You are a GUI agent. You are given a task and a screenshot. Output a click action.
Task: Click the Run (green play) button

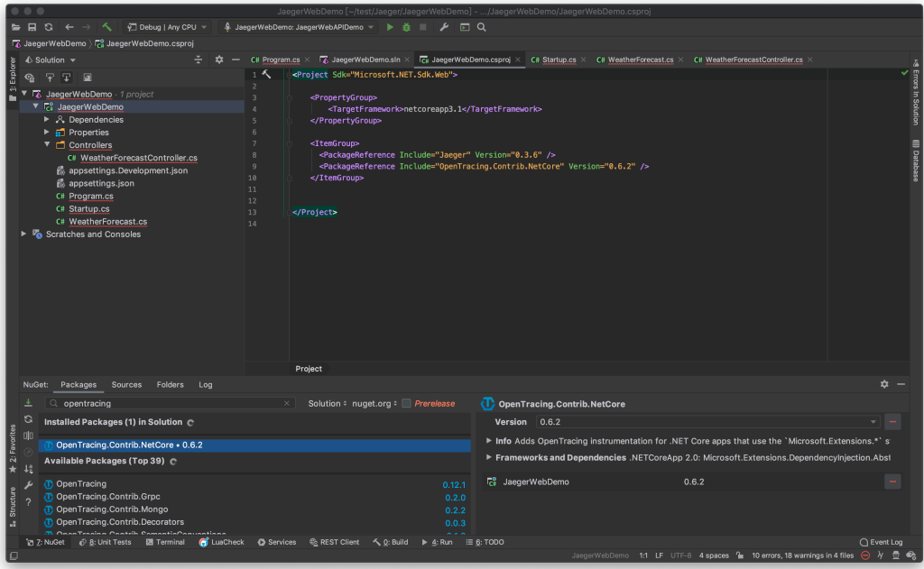(390, 27)
